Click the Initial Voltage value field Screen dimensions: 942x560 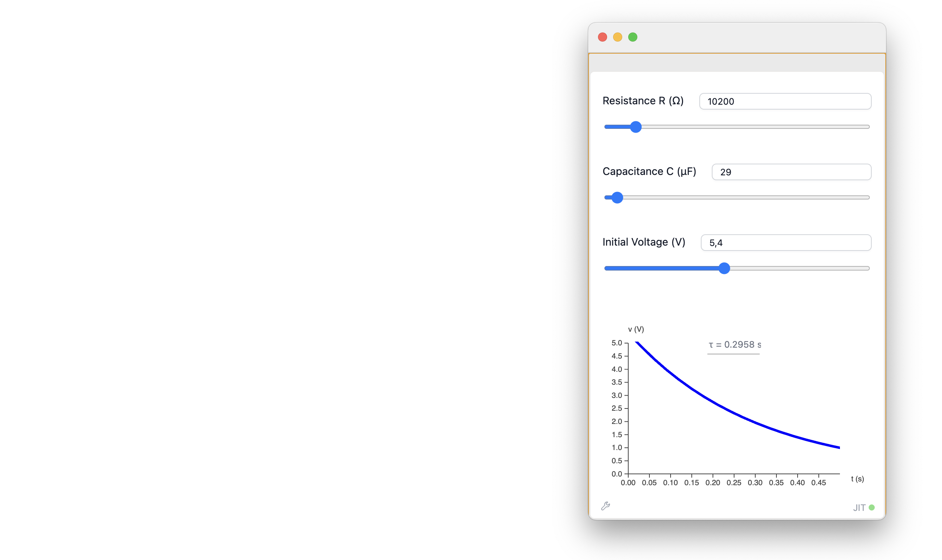coord(786,243)
